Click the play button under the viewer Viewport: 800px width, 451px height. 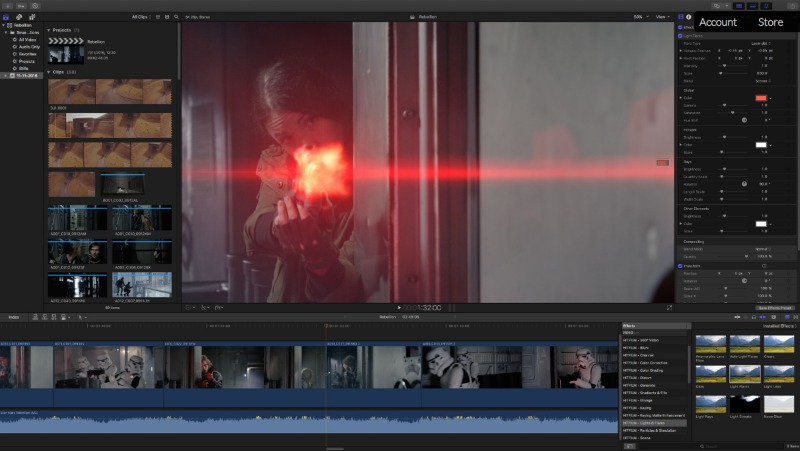(x=399, y=308)
